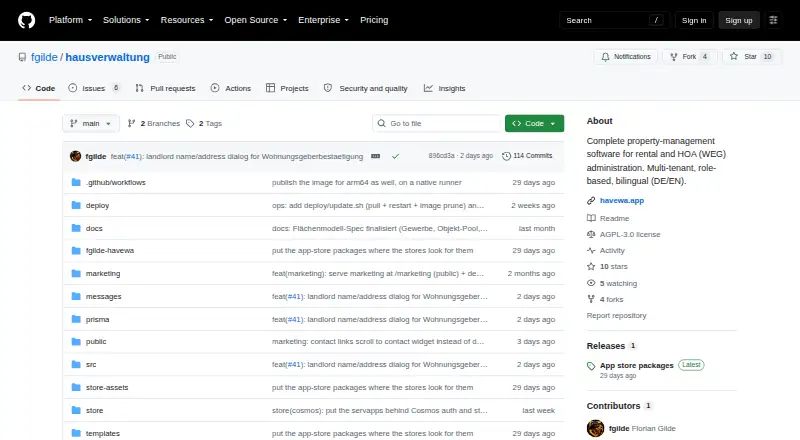
Task: Click the pulse icon beside Activity
Action: point(591,251)
